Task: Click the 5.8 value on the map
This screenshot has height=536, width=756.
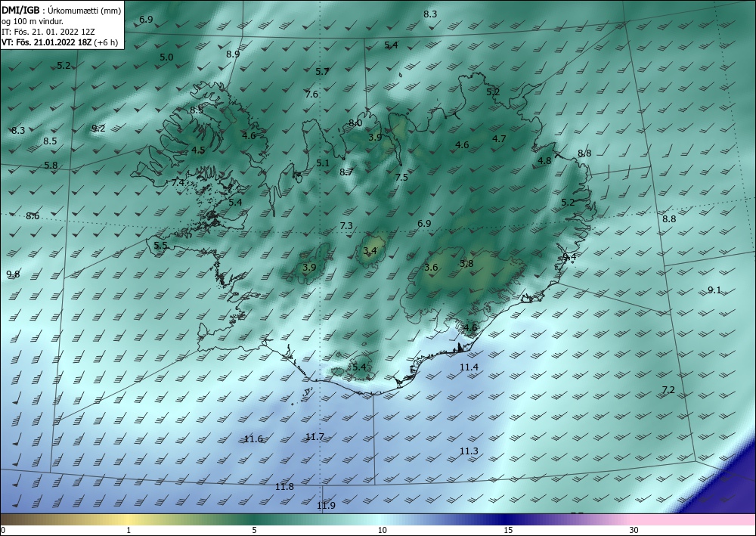Action: (51, 166)
